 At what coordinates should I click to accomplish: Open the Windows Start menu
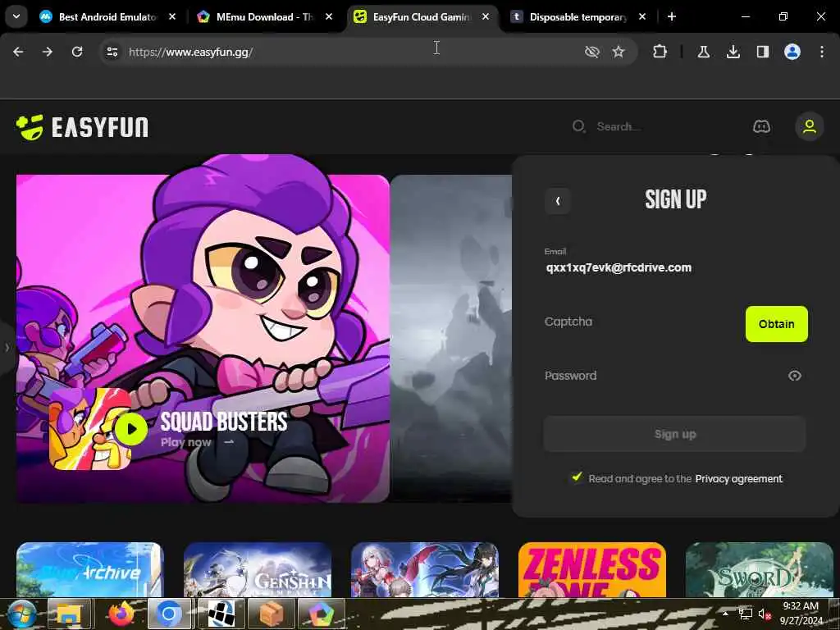click(21, 614)
